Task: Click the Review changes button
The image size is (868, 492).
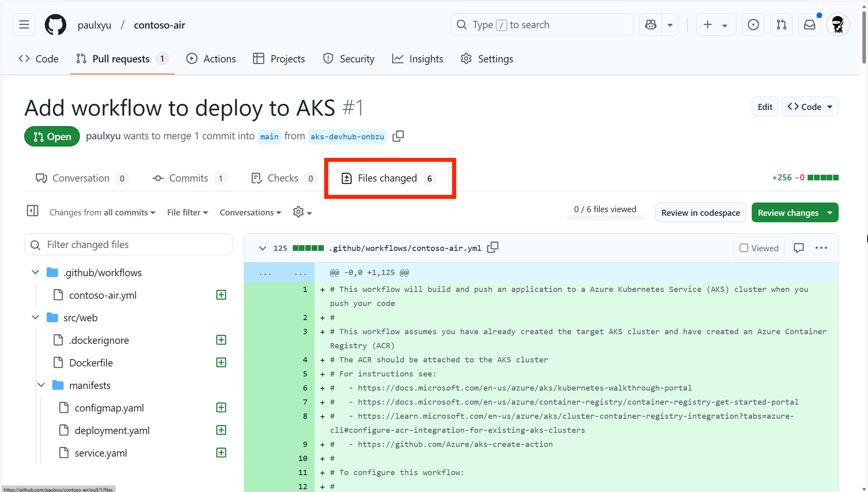Action: pos(795,213)
